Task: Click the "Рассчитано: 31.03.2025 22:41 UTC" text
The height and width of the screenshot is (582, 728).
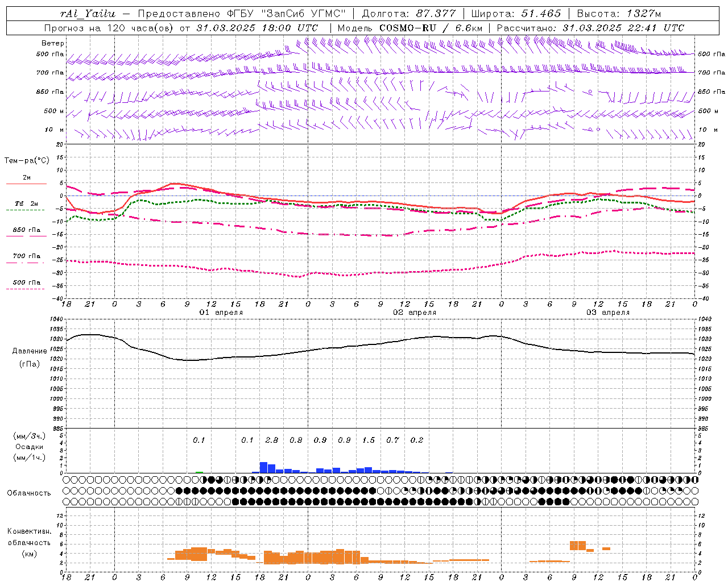Action: 590,28
